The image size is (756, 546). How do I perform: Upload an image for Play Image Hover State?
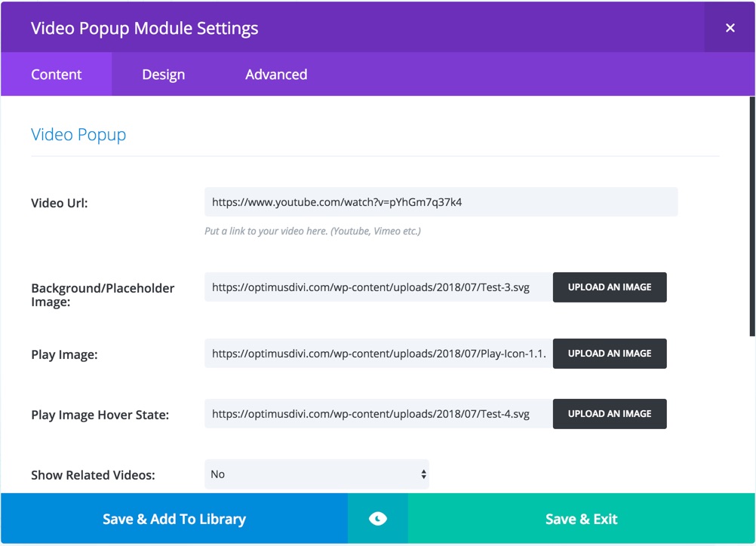tap(610, 414)
